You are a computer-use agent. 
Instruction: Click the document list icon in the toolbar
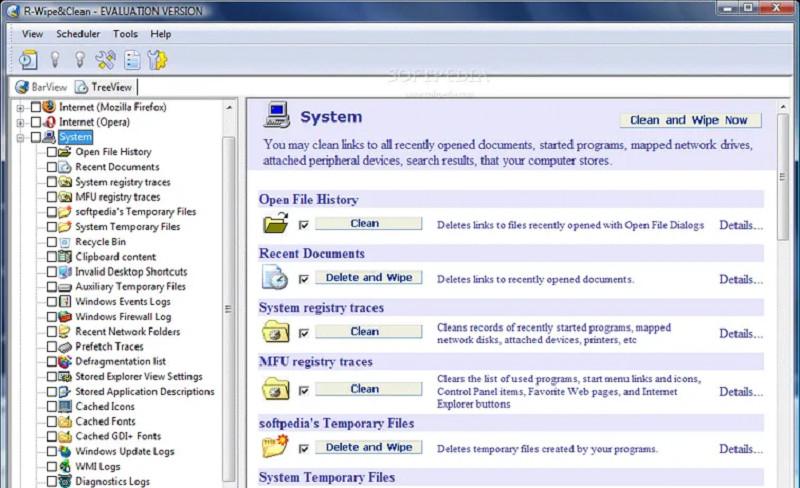click(x=132, y=59)
